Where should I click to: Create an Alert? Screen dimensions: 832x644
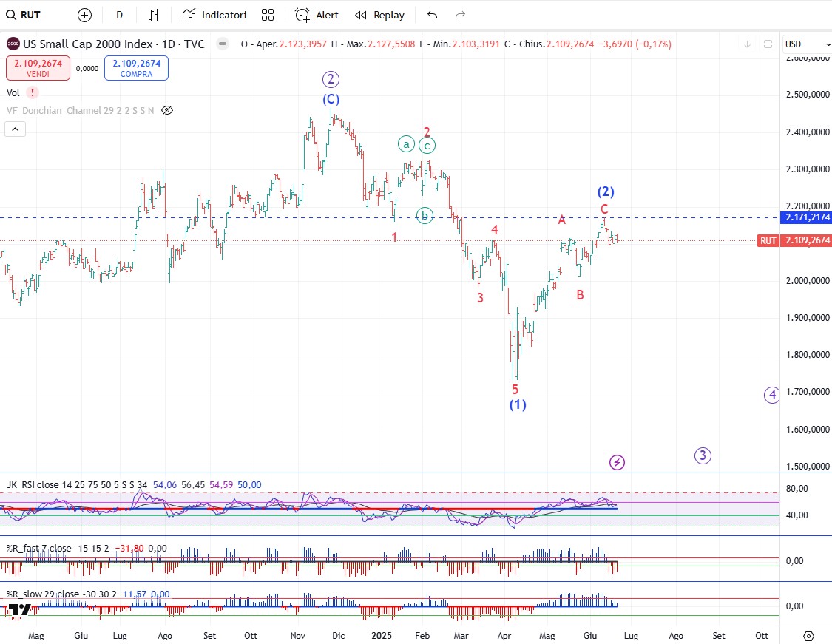click(317, 15)
